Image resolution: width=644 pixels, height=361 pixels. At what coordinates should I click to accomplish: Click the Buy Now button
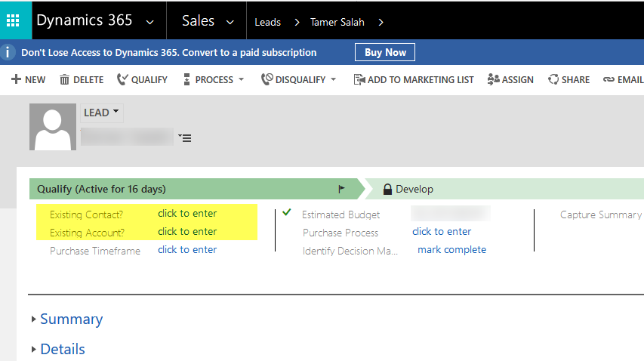pos(385,52)
